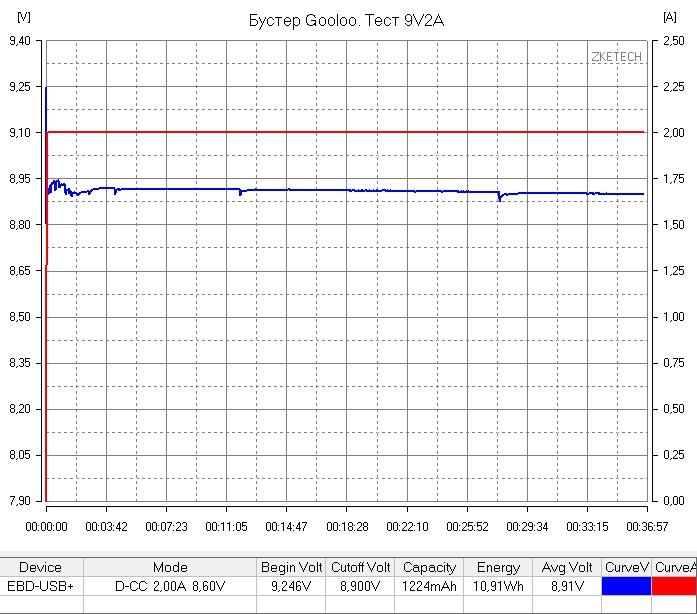Click the 1224mAh capacity value
The image size is (697, 614).
click(429, 587)
